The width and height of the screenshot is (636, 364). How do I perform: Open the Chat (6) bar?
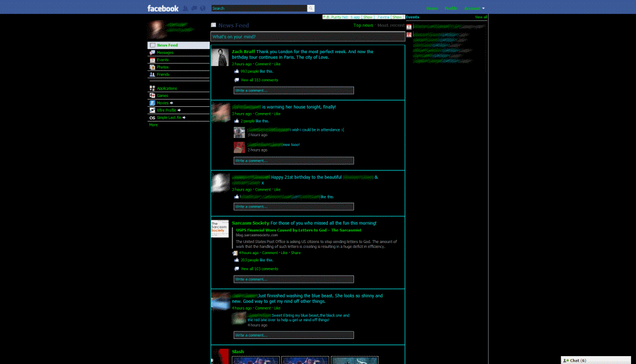point(596,360)
